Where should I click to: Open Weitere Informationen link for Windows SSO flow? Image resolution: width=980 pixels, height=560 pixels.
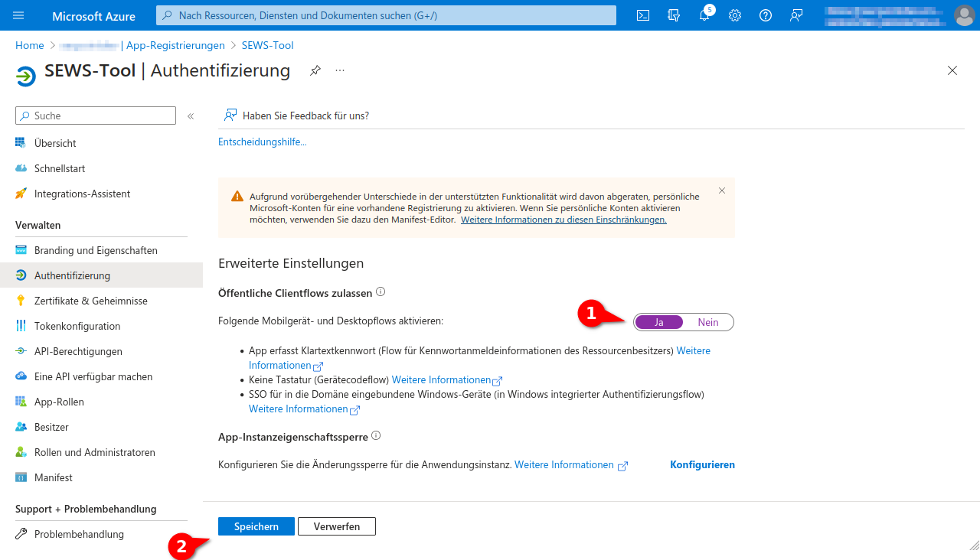(304, 409)
